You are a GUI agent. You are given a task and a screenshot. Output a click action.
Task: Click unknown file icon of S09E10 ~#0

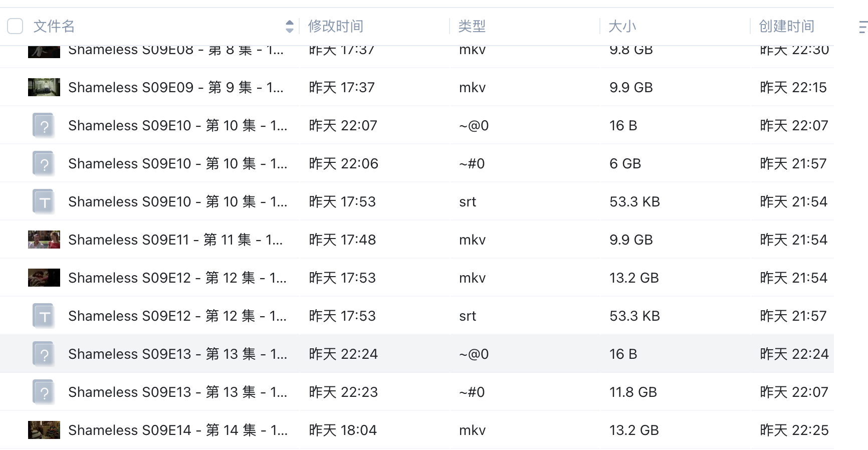pos(44,163)
